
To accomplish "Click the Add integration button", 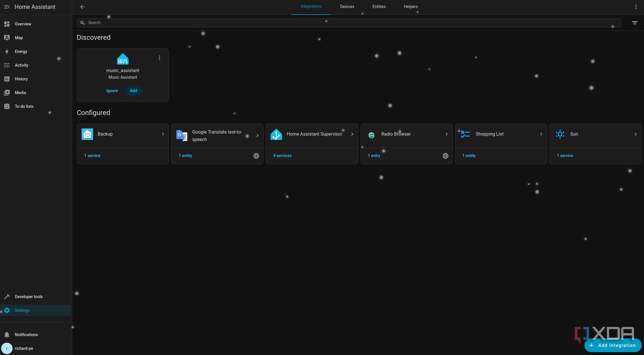I will pos(613,345).
